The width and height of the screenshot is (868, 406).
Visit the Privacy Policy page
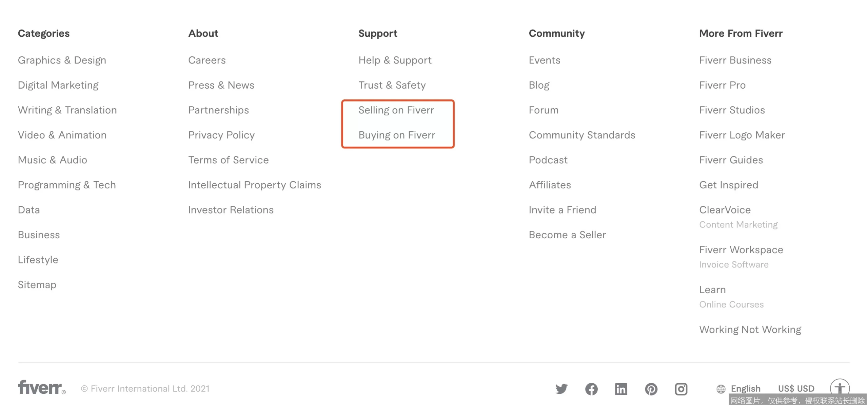pos(221,135)
